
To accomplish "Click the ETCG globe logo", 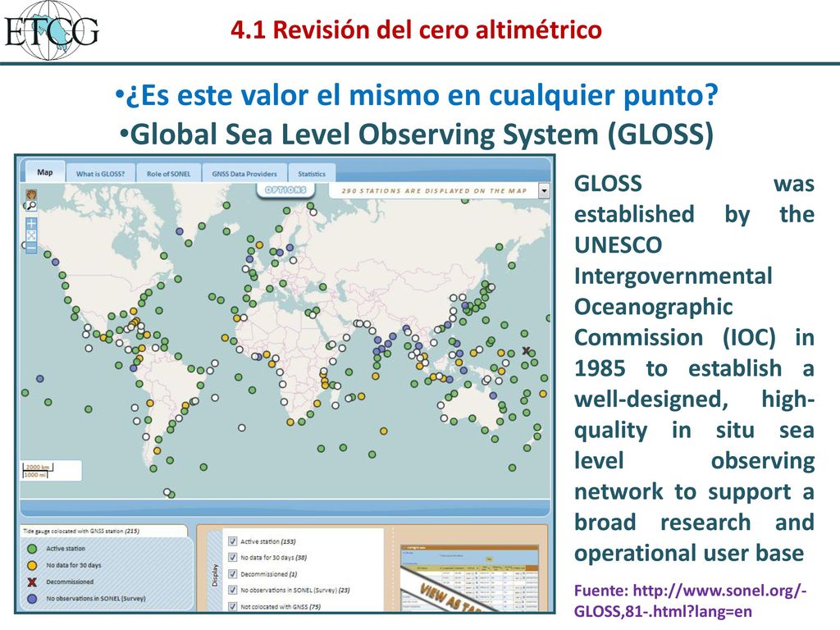I will coord(52,30).
